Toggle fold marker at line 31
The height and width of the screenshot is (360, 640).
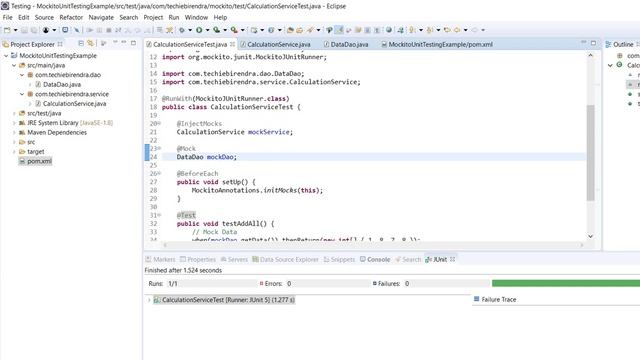coord(159,215)
